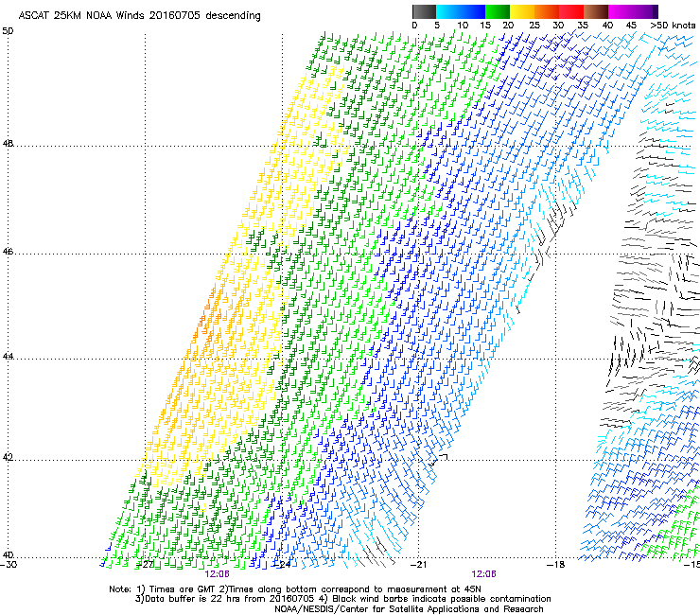This screenshot has height=615, width=700.
Task: Click the right purple '12:06' swath time
Action: pyautogui.click(x=483, y=574)
